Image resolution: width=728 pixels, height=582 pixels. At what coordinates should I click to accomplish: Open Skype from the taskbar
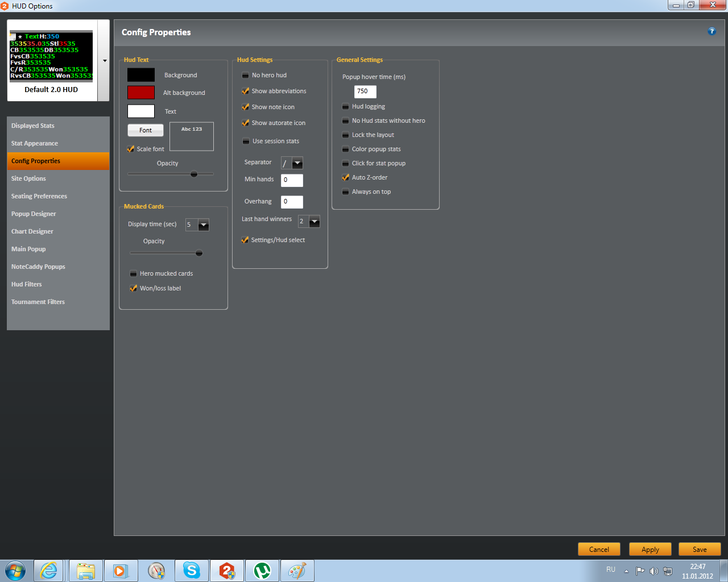click(192, 571)
